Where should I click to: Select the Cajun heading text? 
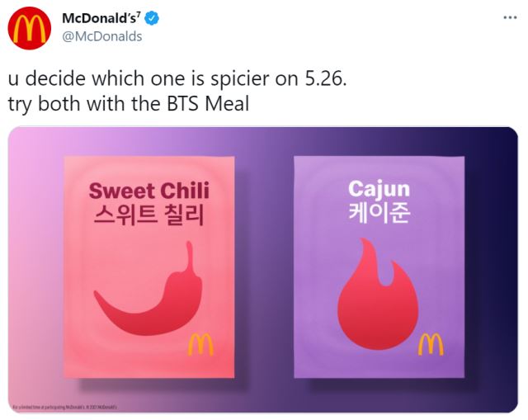[379, 190]
